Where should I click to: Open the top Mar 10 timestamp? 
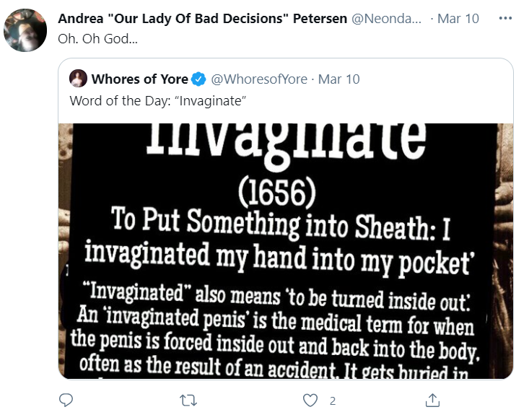[458, 19]
